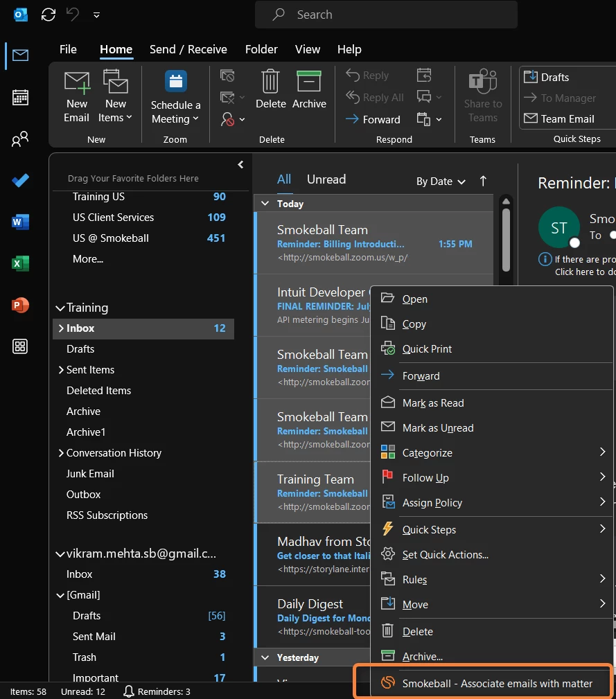Image resolution: width=616 pixels, height=699 pixels.
Task: Select the Drafts quick step
Action: tap(547, 77)
